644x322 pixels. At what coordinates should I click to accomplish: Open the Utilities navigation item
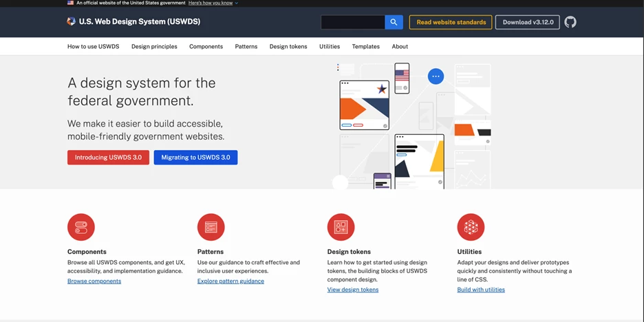tap(330, 46)
